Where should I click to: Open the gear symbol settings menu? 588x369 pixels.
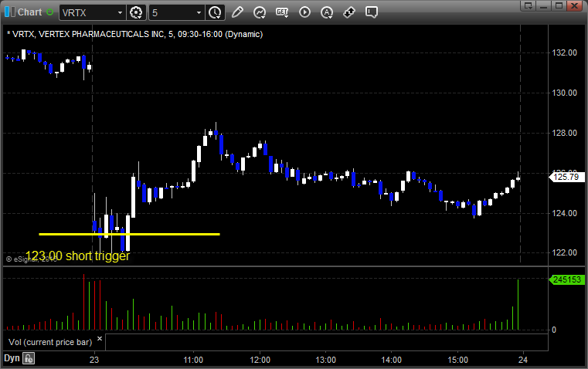pos(136,12)
